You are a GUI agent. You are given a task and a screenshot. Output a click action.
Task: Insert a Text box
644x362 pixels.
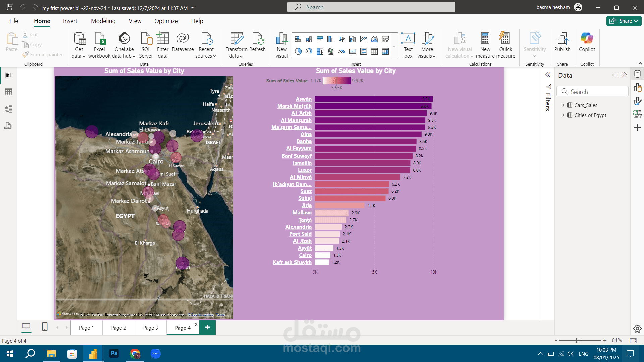click(408, 45)
